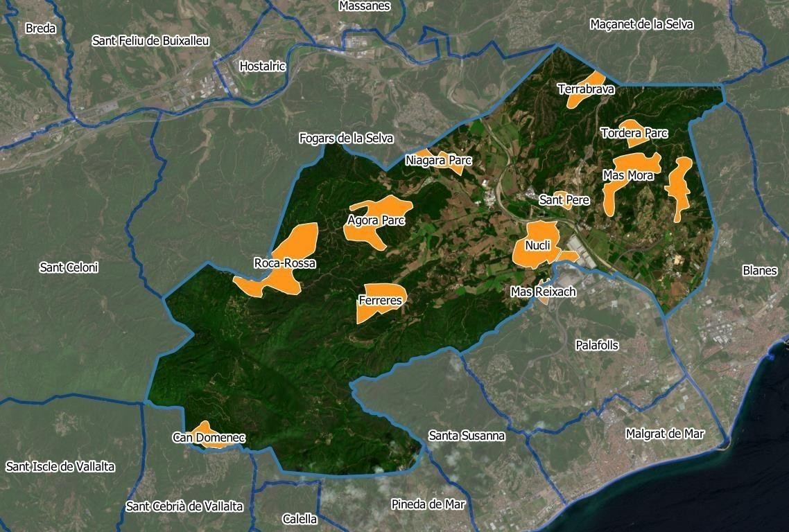Click the Santa Susanna label
789x532 pixels.
[467, 436]
